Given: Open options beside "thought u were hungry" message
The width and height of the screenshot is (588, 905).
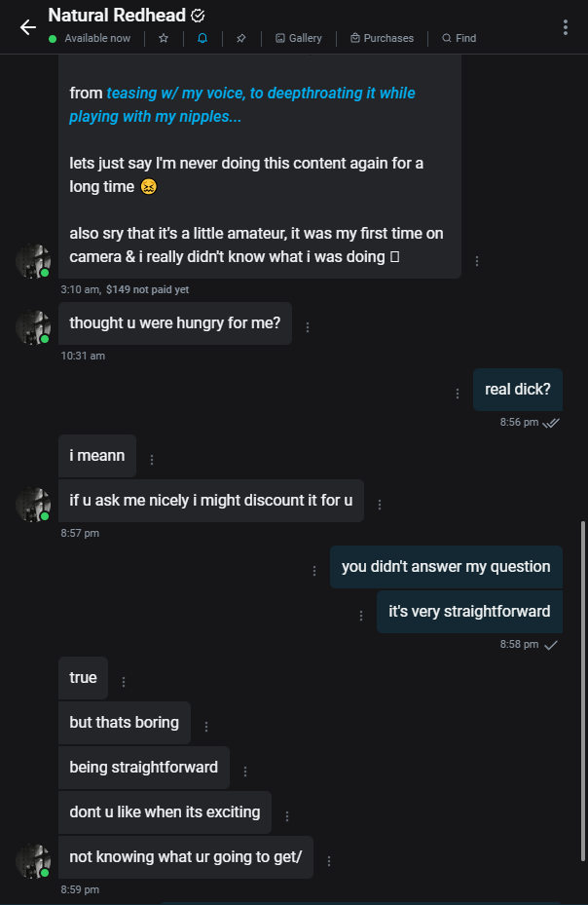Looking at the screenshot, I should (308, 327).
